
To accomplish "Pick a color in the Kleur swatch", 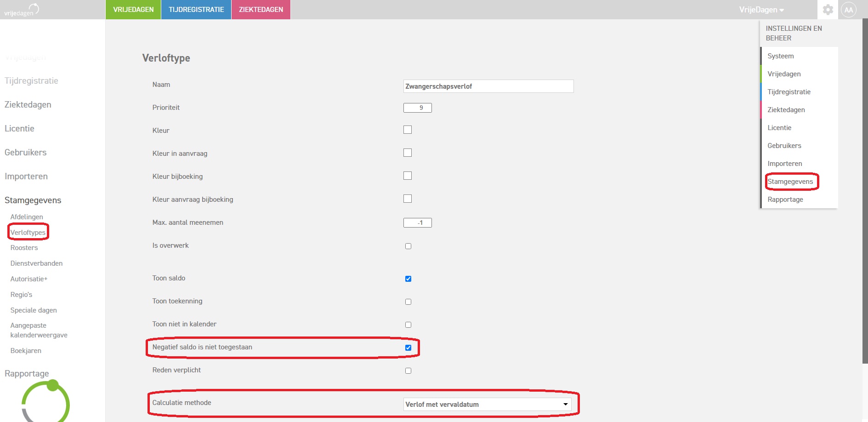I will pyautogui.click(x=408, y=130).
